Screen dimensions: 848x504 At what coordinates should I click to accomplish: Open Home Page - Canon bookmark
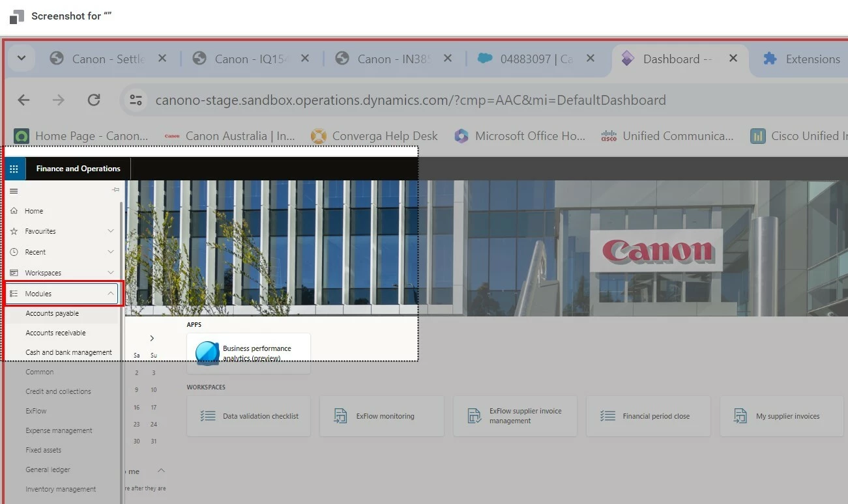tap(82, 136)
